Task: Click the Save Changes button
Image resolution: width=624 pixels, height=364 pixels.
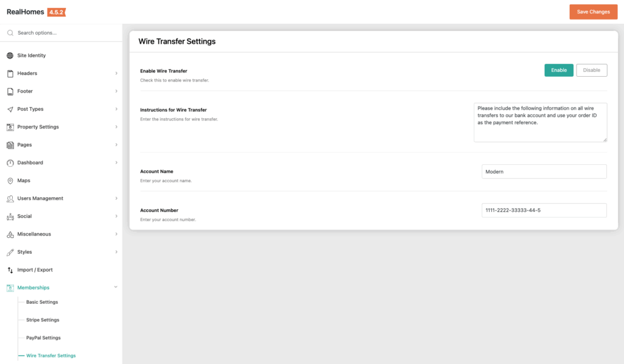Action: coord(593,12)
